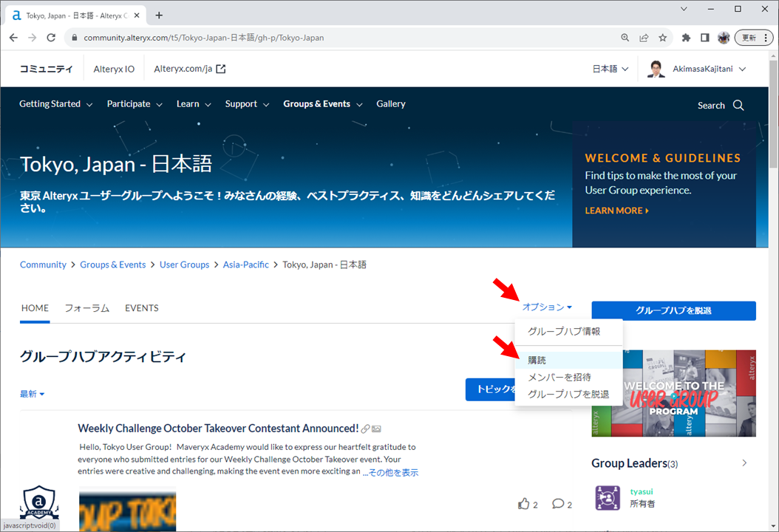
Task: Click the browser reload icon
Action: (x=51, y=38)
